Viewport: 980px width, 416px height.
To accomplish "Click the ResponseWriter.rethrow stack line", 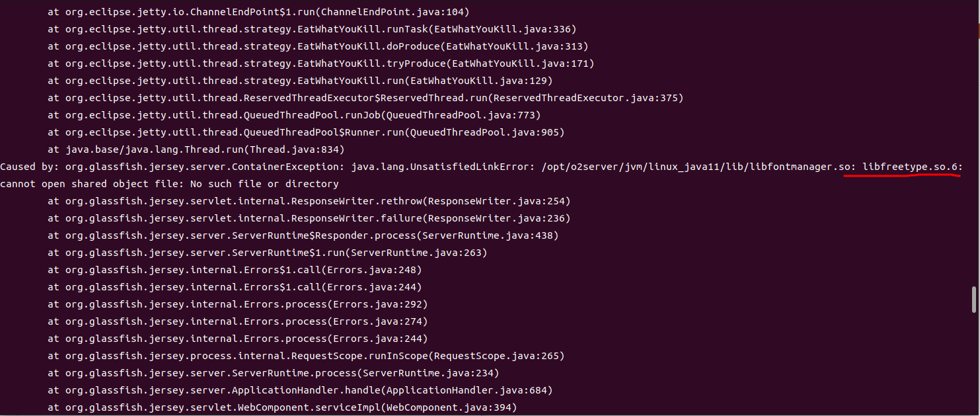I will 308,201.
